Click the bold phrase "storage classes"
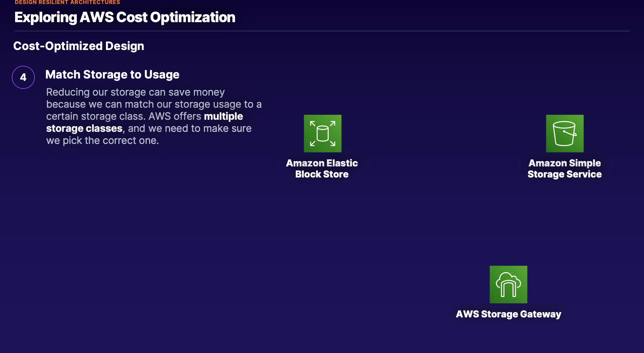Viewport: 644px width, 353px height. (x=84, y=129)
